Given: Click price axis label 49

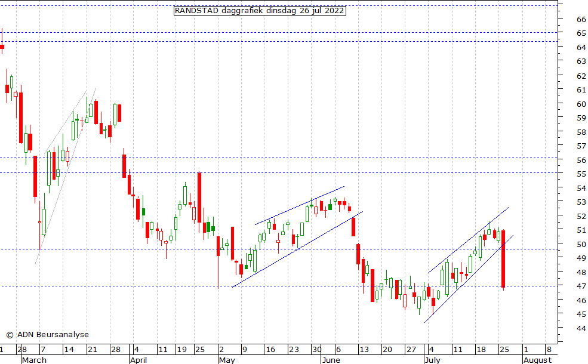Looking at the screenshot, I should click(581, 258).
